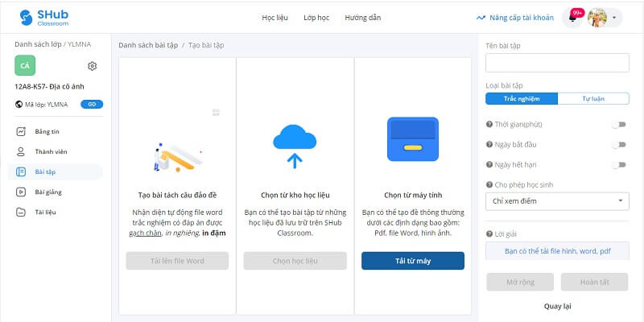Click the green CÁ class avatar
The width and height of the screenshot is (644, 322).
coord(25,65)
